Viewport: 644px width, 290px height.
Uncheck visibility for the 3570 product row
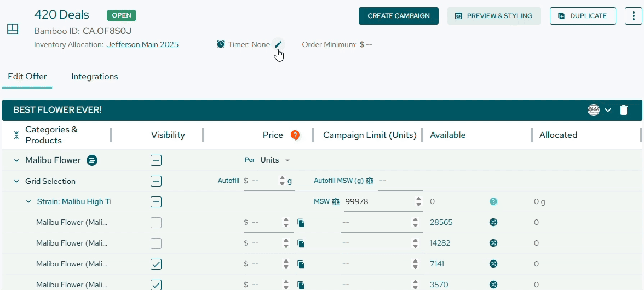tap(156, 285)
